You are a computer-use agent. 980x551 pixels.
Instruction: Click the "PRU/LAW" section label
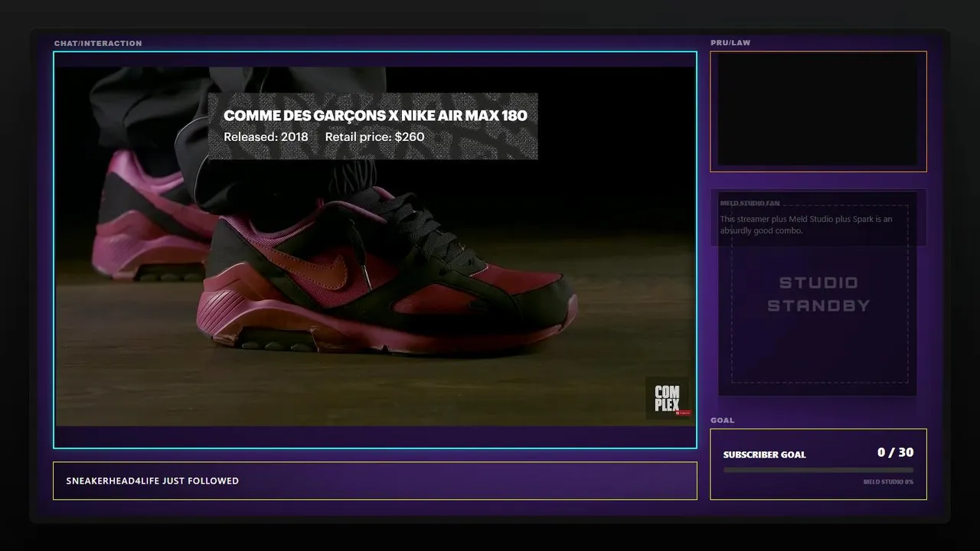pos(730,43)
